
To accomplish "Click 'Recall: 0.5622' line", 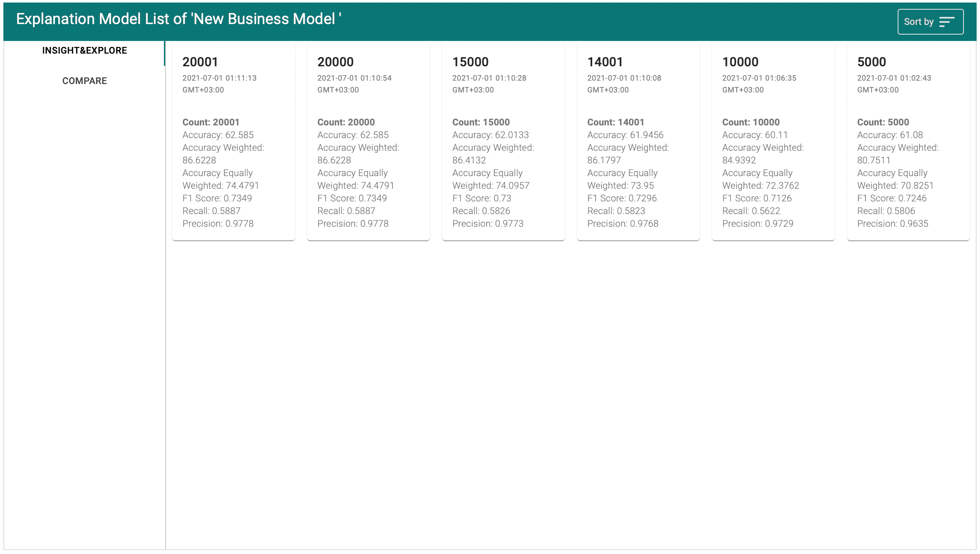I will pyautogui.click(x=751, y=211).
